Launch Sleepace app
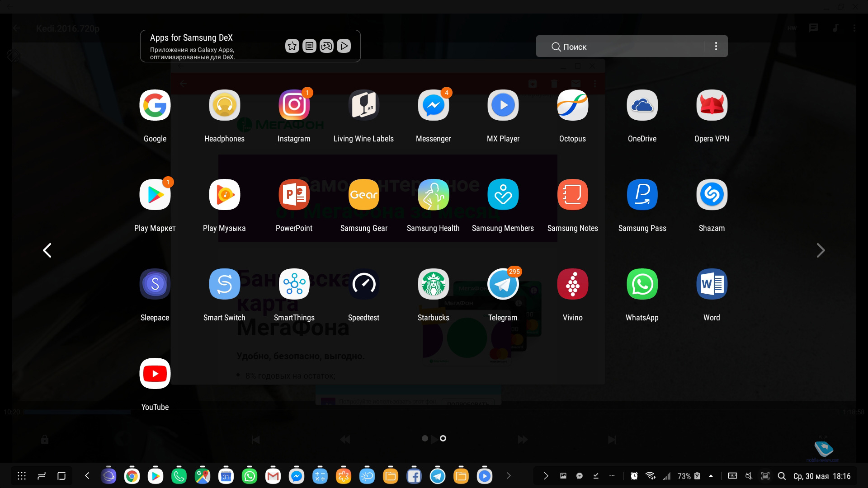Image resolution: width=868 pixels, height=488 pixels. 155,284
